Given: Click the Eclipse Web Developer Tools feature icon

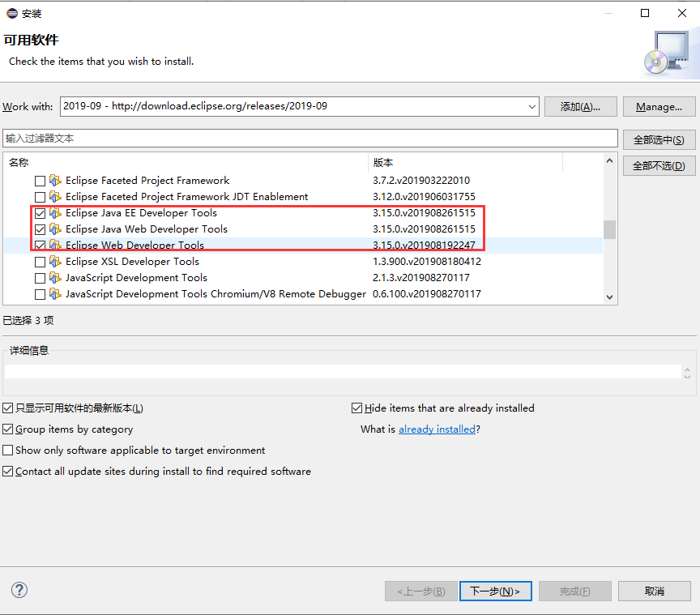Looking at the screenshot, I should 55,245.
